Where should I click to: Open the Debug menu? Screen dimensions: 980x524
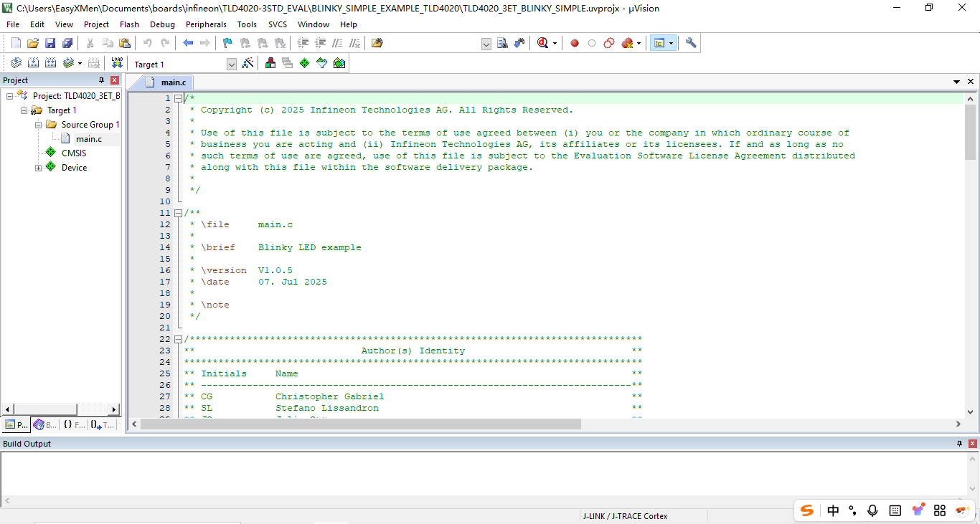pyautogui.click(x=162, y=24)
